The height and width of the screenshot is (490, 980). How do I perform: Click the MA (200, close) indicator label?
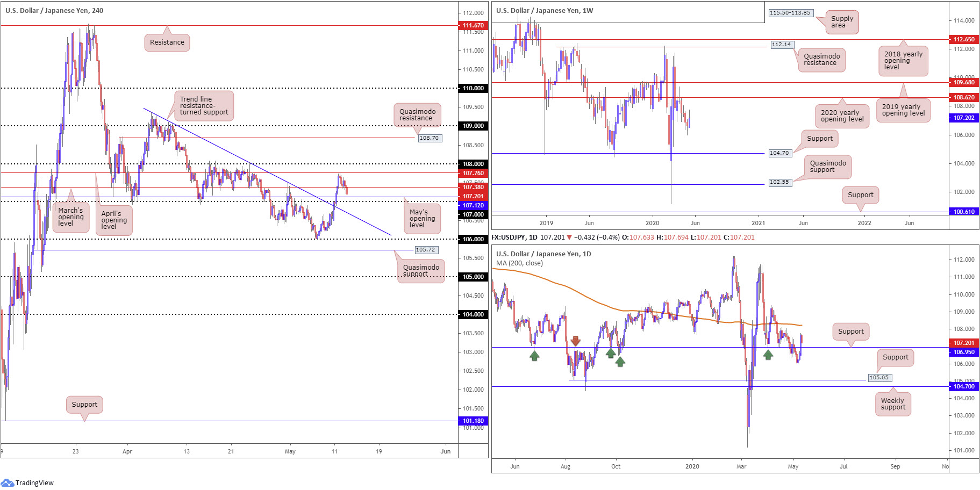(519, 263)
